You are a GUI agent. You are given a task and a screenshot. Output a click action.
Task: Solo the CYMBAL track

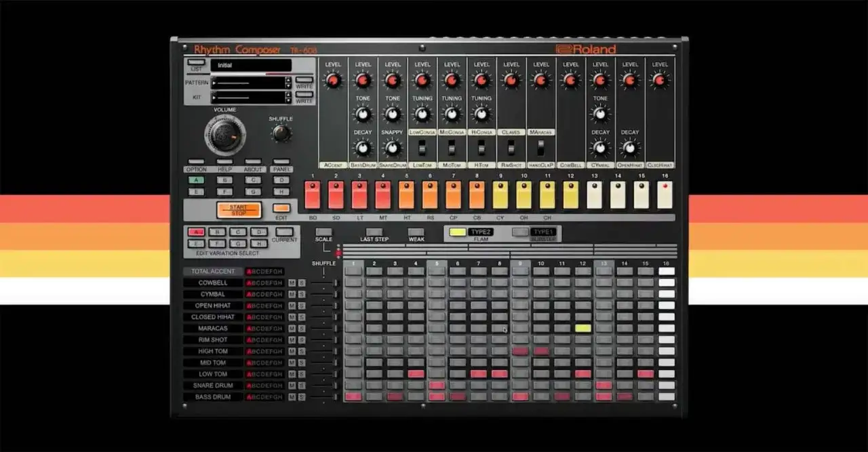[302, 295]
